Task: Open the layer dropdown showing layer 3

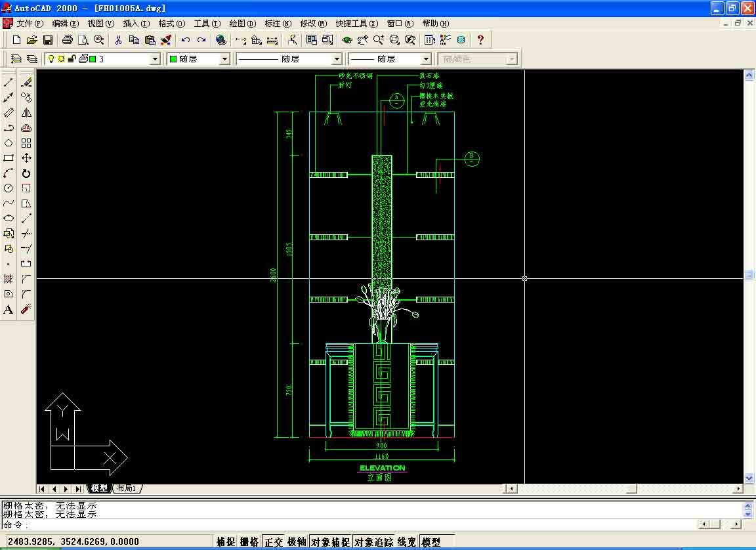Action: [x=156, y=59]
